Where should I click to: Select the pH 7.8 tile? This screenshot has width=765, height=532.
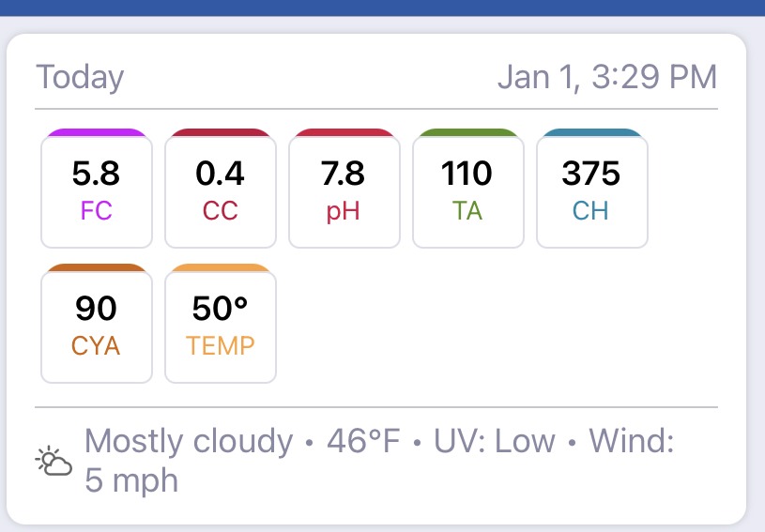[344, 191]
